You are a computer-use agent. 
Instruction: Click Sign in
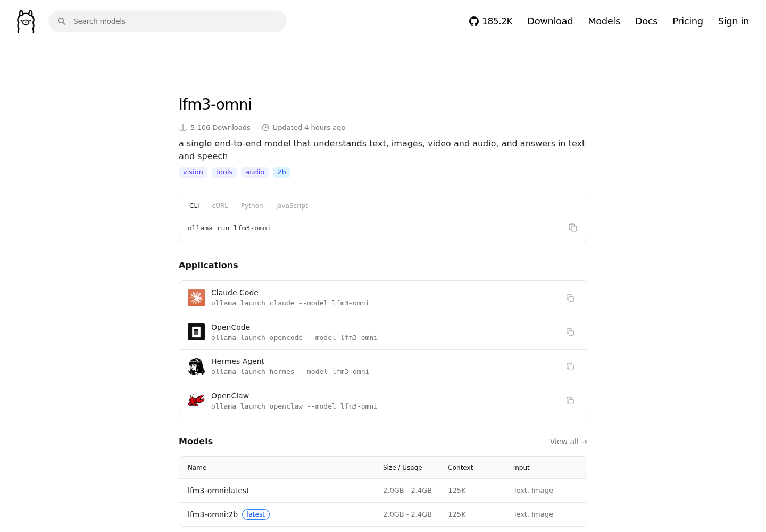point(733,21)
